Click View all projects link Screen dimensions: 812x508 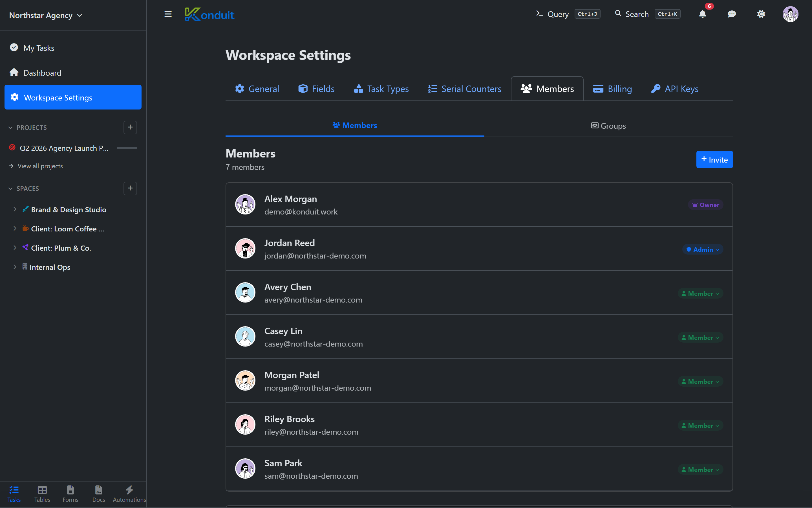36,166
